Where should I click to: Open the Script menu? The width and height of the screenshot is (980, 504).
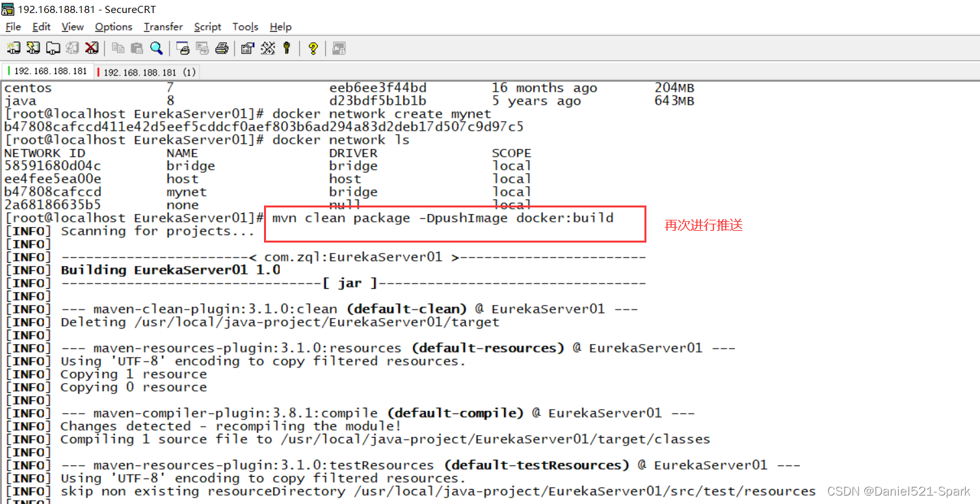[x=207, y=27]
